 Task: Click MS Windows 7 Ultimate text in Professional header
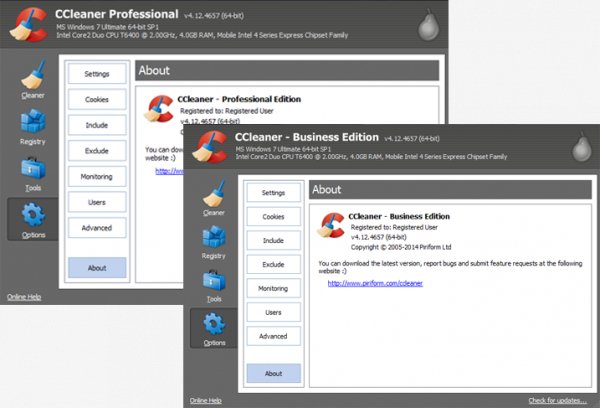click(x=108, y=27)
